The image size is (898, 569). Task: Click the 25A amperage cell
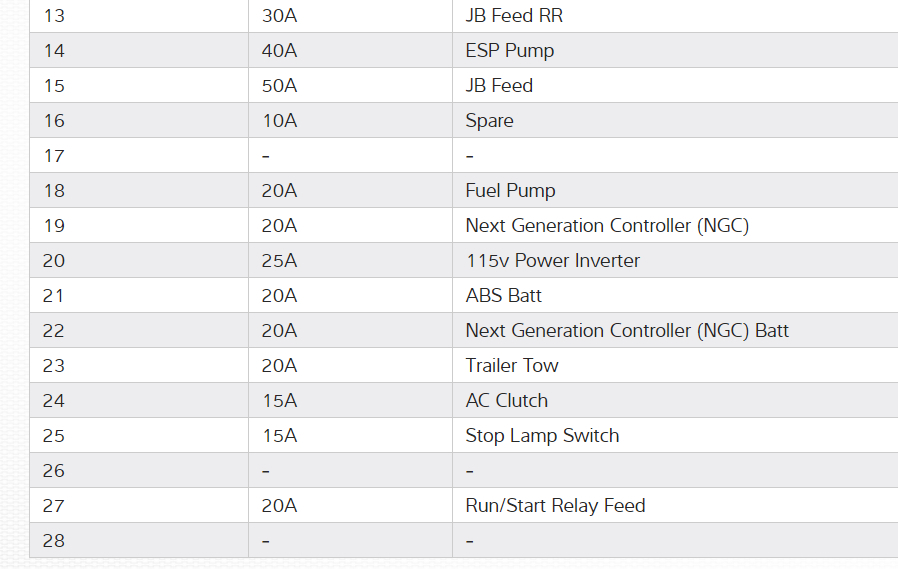[279, 261]
